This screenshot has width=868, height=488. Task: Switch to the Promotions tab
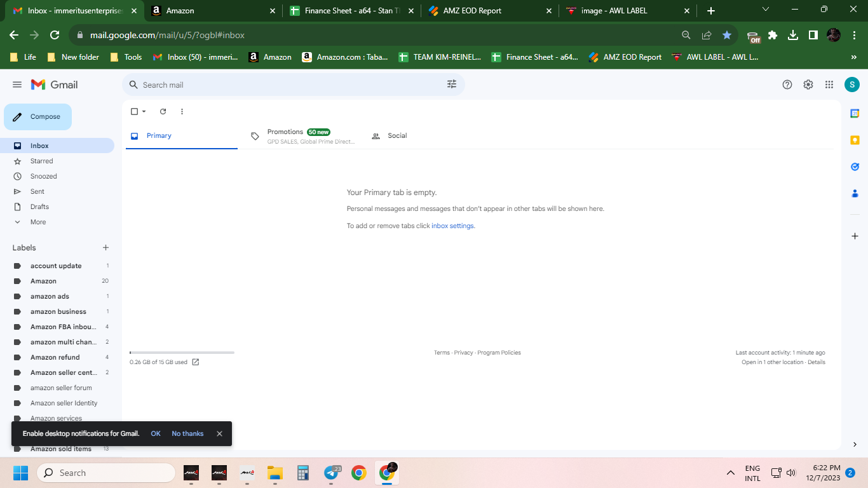click(302, 136)
